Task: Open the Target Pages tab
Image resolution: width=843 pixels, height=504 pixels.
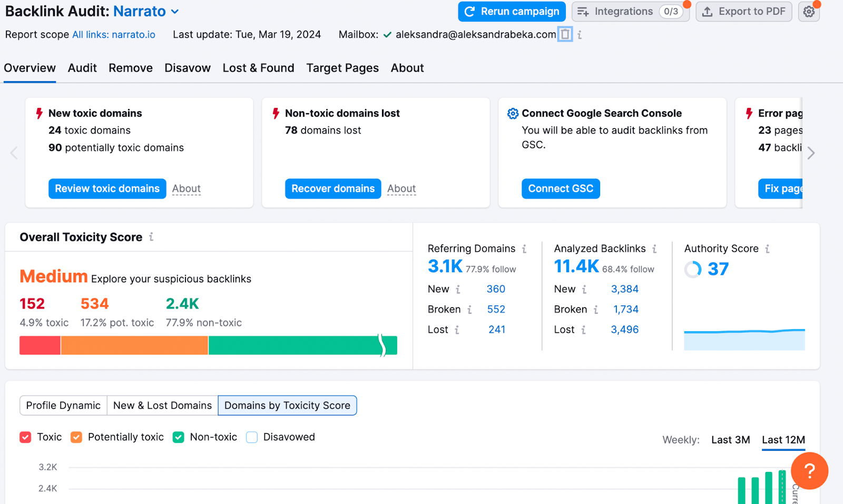Action: tap(342, 68)
